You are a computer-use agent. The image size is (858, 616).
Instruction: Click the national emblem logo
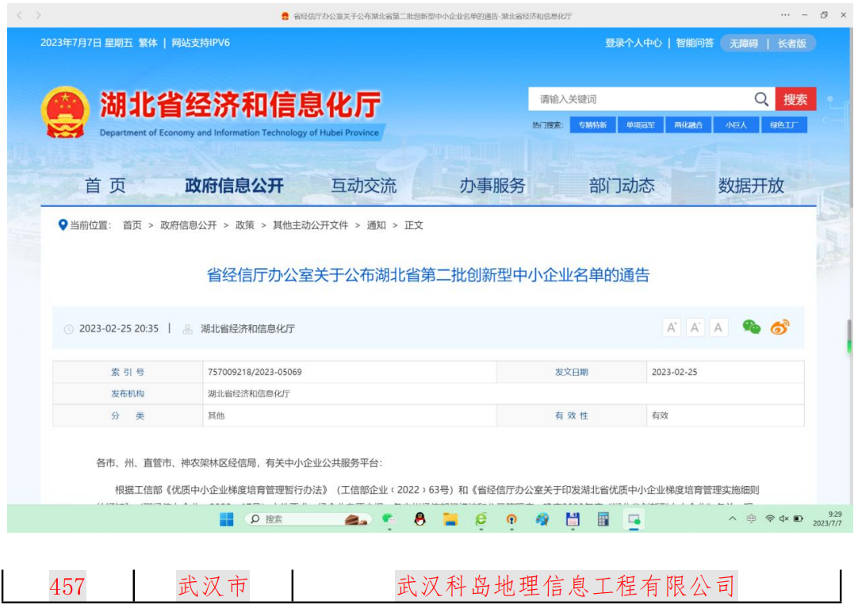(65, 112)
